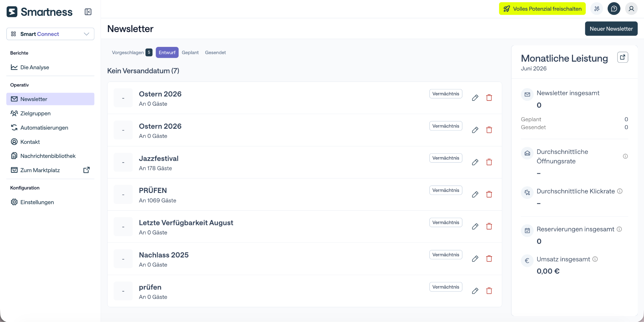
Task: Click the 0,00 € revenue value
Action: [x=548, y=271]
